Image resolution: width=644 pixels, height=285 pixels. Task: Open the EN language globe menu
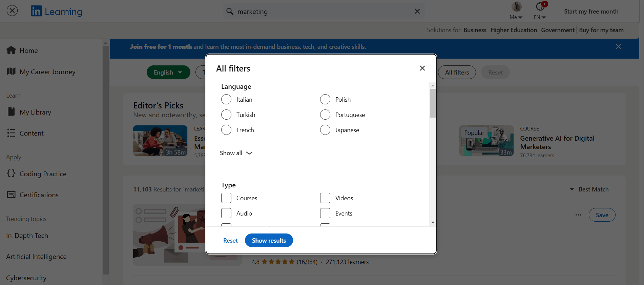(540, 11)
